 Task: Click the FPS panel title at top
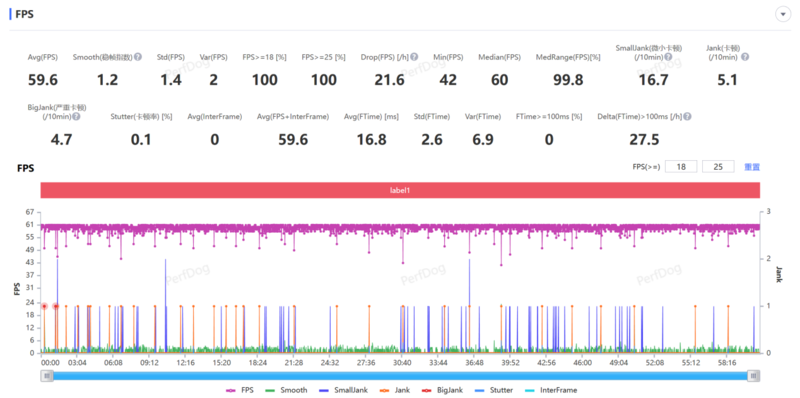pos(24,14)
